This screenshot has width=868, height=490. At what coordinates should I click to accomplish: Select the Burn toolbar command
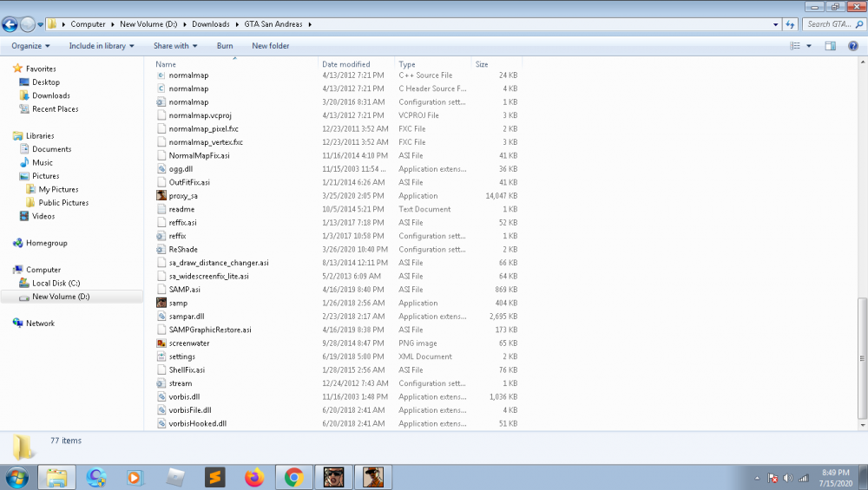[x=225, y=46]
